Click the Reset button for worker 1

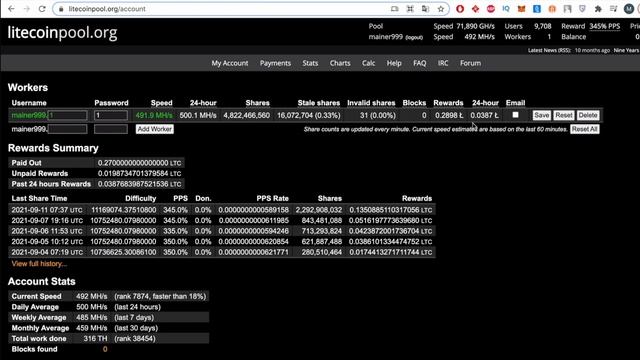tap(564, 116)
